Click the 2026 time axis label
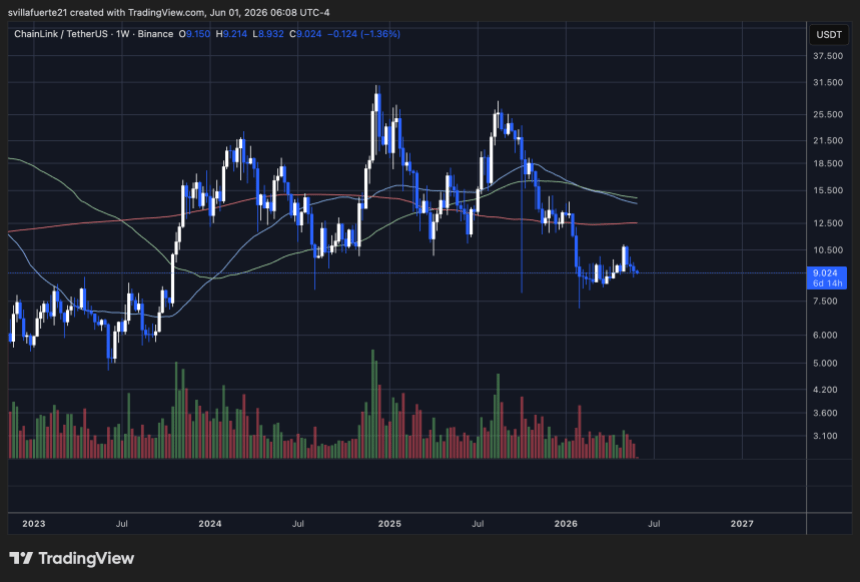The image size is (860, 582). coord(566,524)
